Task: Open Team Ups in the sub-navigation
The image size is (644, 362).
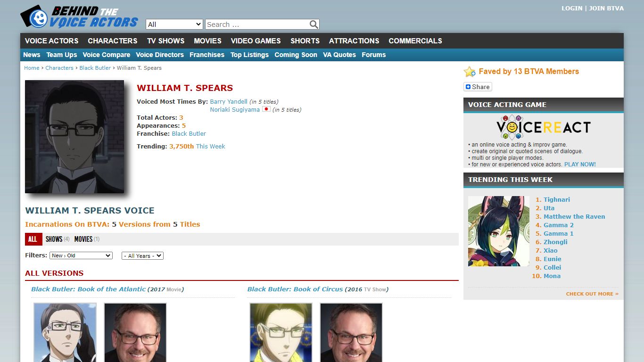Action: (x=62, y=55)
